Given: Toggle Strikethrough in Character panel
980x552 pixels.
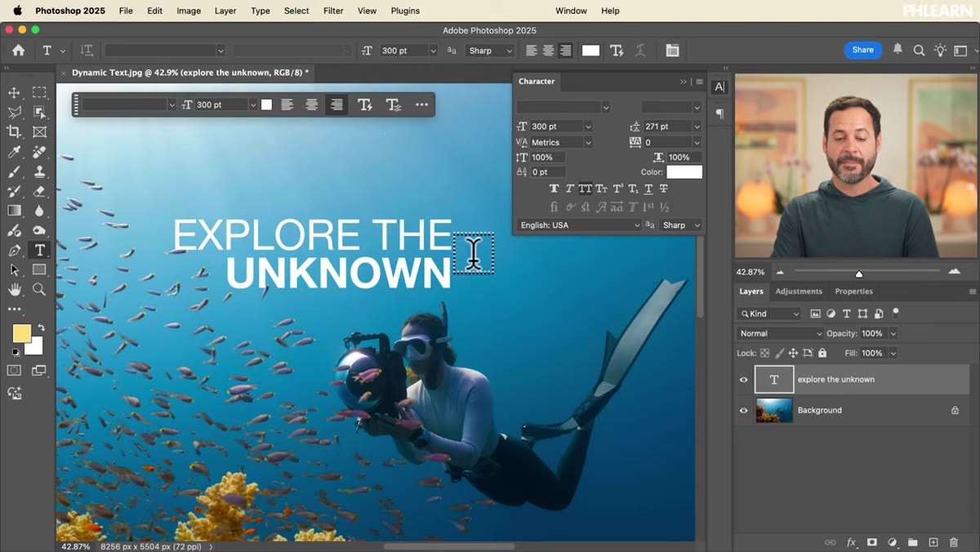Looking at the screenshot, I should pos(664,189).
